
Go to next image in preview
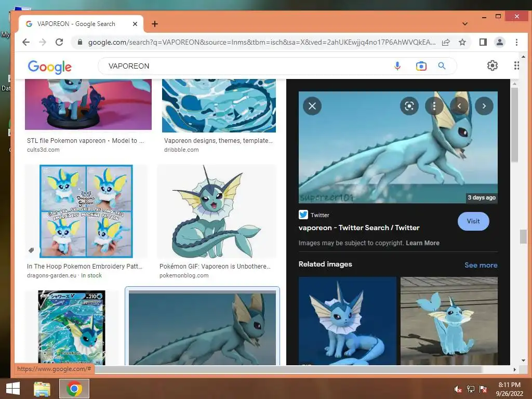(x=484, y=106)
